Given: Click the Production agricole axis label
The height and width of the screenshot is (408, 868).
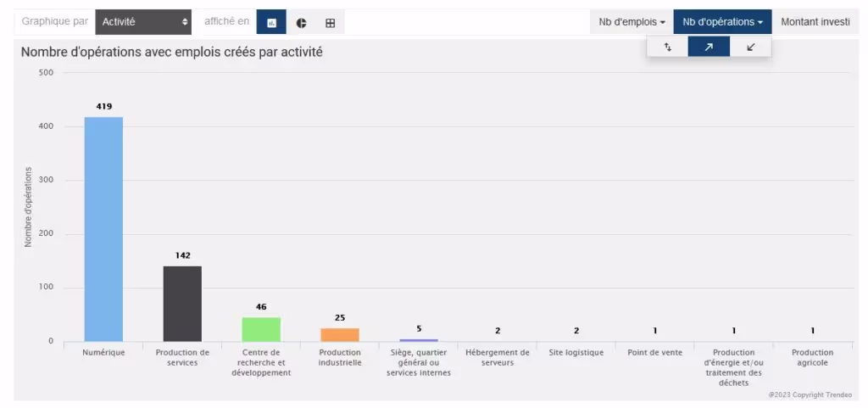Looking at the screenshot, I should pos(812,358).
